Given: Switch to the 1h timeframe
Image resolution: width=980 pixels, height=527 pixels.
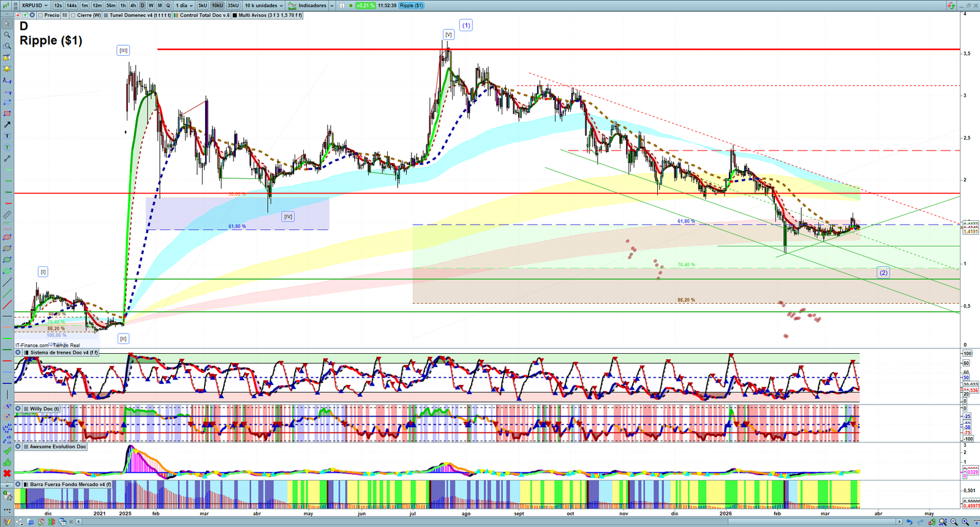Looking at the screenshot, I should tap(123, 6).
